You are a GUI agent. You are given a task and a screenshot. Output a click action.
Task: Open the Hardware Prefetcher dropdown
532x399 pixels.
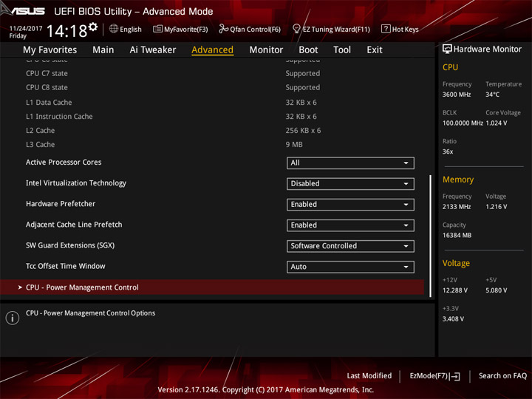[x=350, y=205]
